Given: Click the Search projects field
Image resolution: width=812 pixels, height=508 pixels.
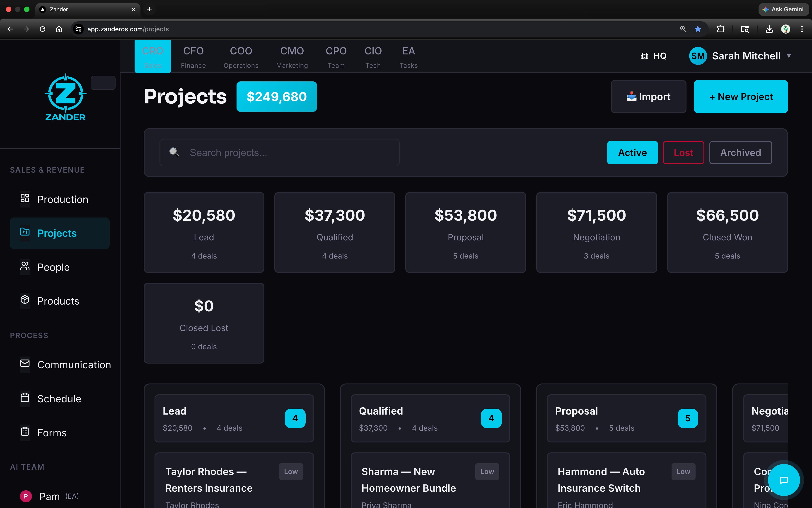Looking at the screenshot, I should [x=279, y=153].
